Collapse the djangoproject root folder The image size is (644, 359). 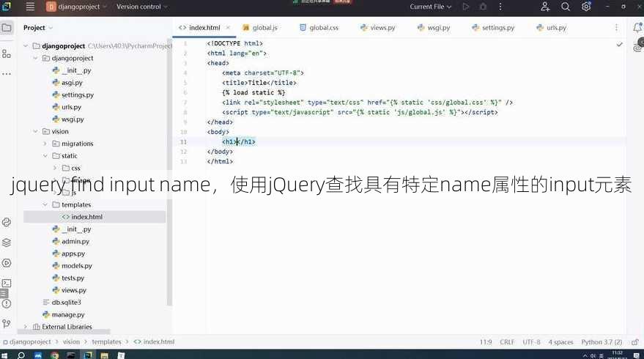coord(26,46)
